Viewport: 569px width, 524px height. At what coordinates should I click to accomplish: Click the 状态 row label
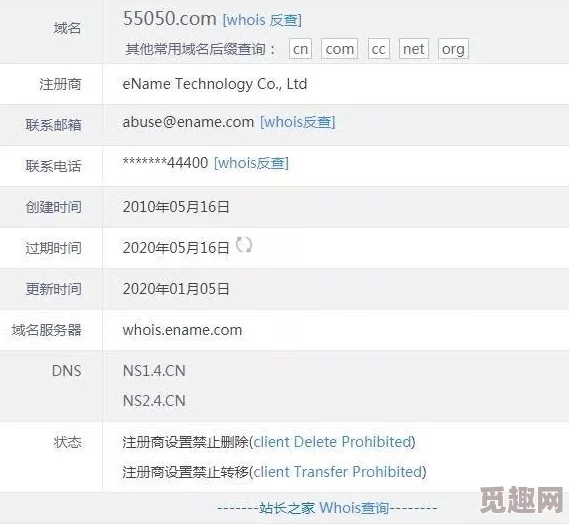click(x=67, y=442)
